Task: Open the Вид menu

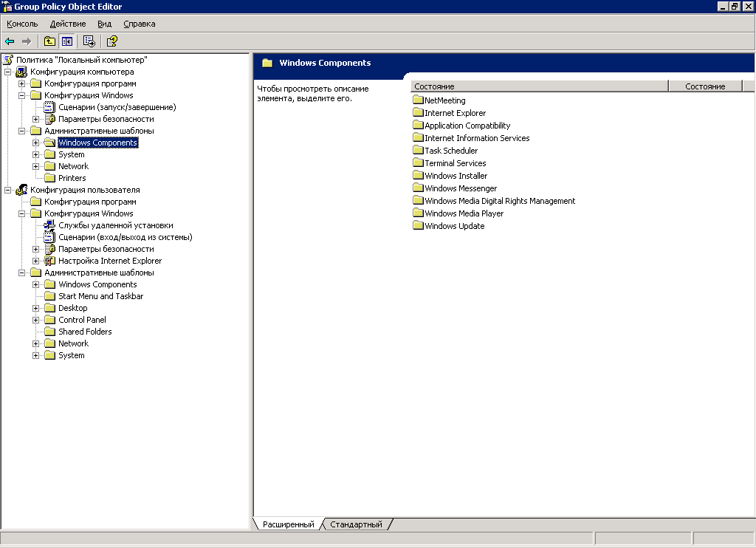Action: coord(104,24)
